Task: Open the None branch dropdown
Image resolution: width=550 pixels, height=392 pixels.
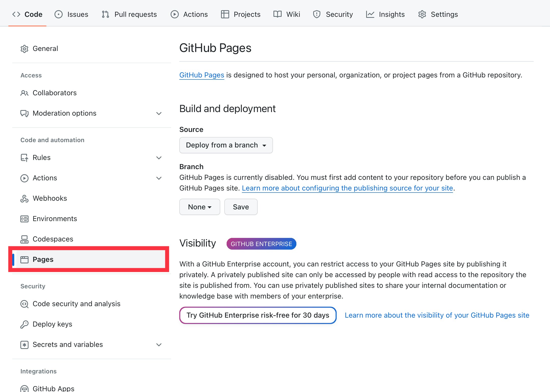Action: [x=200, y=207]
